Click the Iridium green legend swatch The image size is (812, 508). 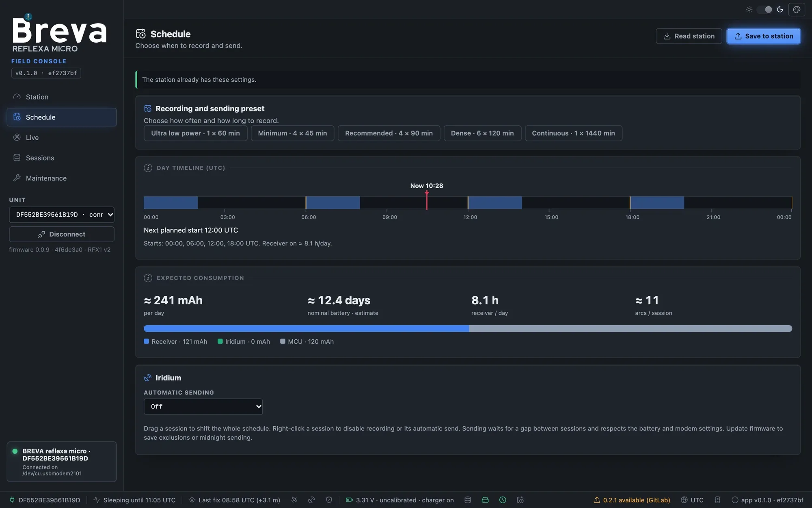[220, 341]
